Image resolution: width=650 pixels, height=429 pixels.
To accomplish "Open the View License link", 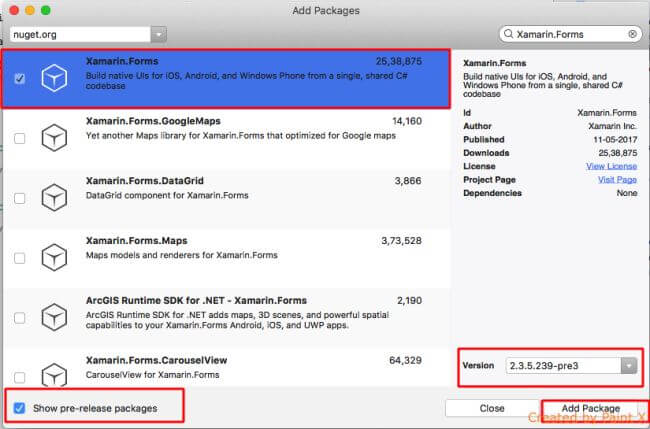I will (x=611, y=166).
